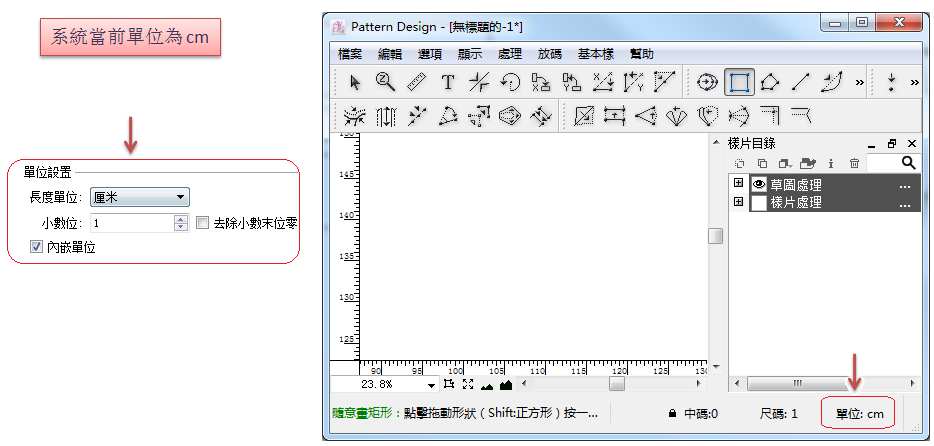The width and height of the screenshot is (934, 446).
Task: Expand the 樣片處理 tree node
Action: (x=739, y=202)
